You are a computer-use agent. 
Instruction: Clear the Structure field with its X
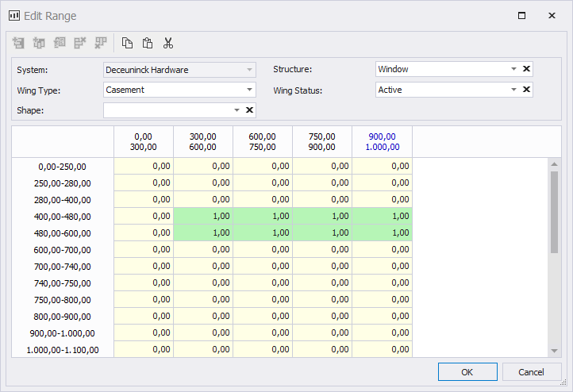click(526, 69)
